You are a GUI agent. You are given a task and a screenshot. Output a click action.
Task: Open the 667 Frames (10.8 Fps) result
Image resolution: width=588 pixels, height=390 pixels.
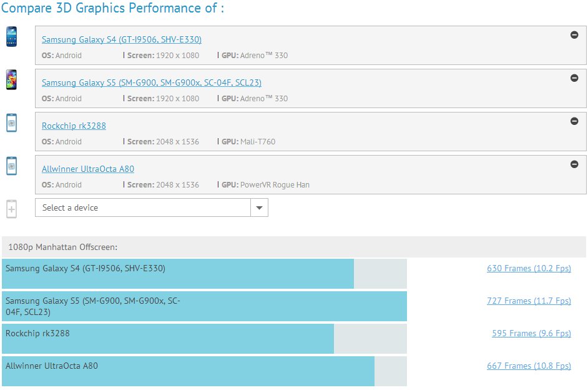coord(529,366)
